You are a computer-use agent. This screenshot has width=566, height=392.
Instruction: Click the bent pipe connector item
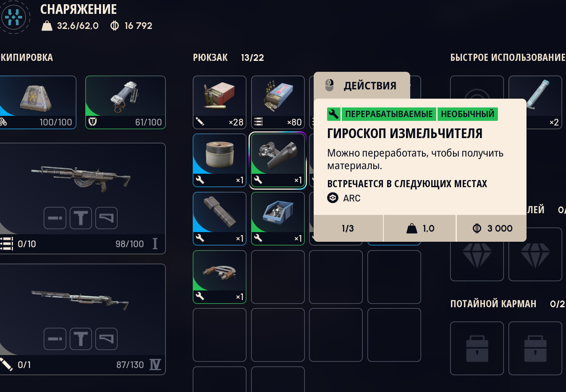(x=220, y=277)
